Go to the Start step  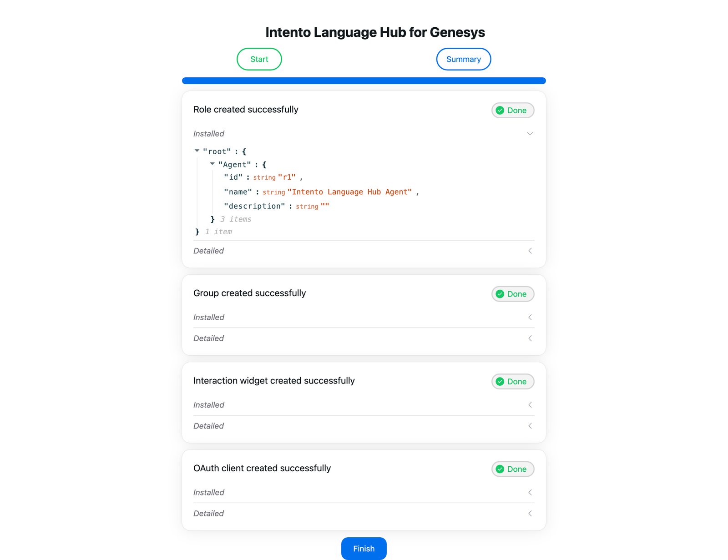(259, 59)
